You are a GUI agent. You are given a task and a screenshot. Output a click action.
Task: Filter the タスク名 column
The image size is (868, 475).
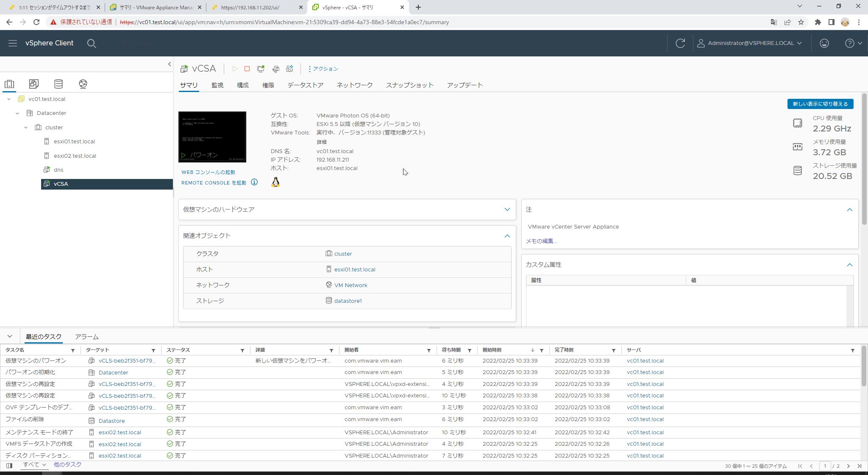[73, 350]
